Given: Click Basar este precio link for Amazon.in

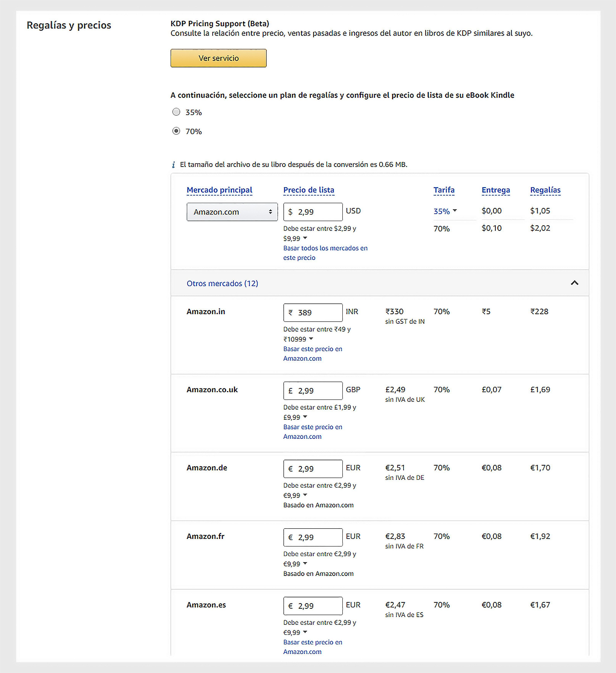Looking at the screenshot, I should [313, 353].
